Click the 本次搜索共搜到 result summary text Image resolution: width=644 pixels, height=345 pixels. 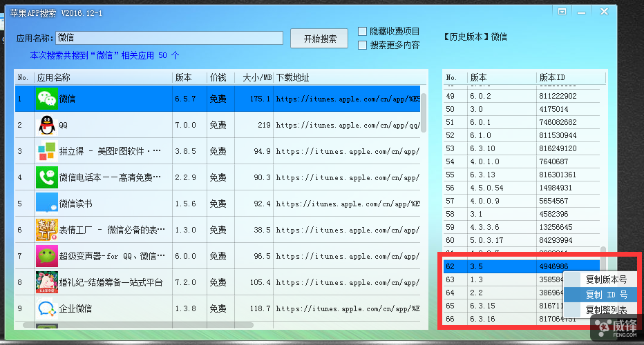(x=105, y=55)
